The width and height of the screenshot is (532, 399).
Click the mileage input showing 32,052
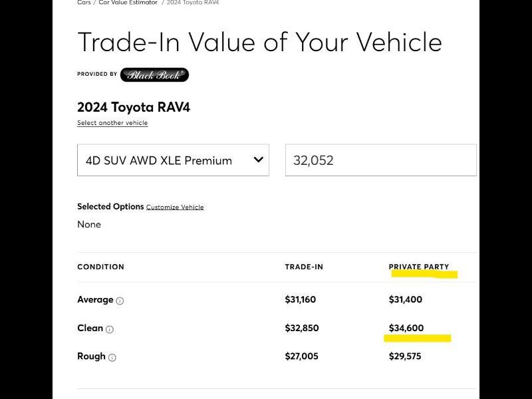pyautogui.click(x=380, y=160)
